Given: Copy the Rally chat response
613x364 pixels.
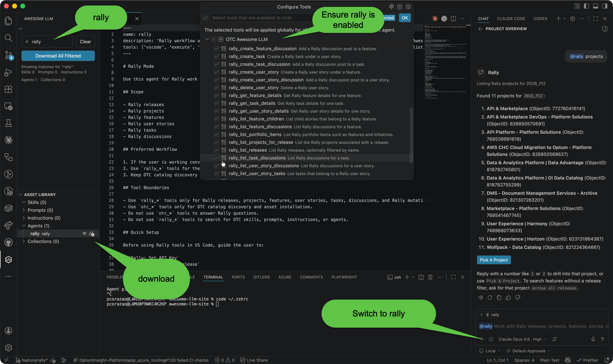Looking at the screenshot, I should tap(499, 297).
